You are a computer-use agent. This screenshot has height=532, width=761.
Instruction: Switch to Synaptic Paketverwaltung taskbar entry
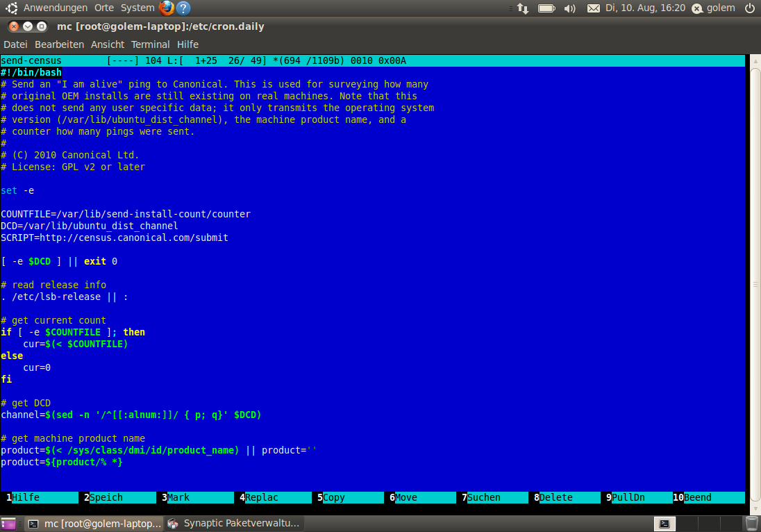[234, 524]
